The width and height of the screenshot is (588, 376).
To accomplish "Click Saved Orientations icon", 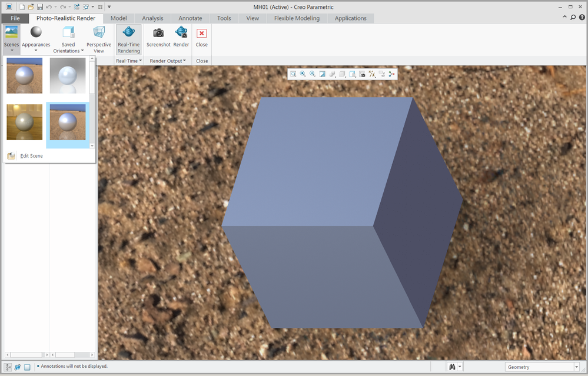I will click(x=68, y=32).
